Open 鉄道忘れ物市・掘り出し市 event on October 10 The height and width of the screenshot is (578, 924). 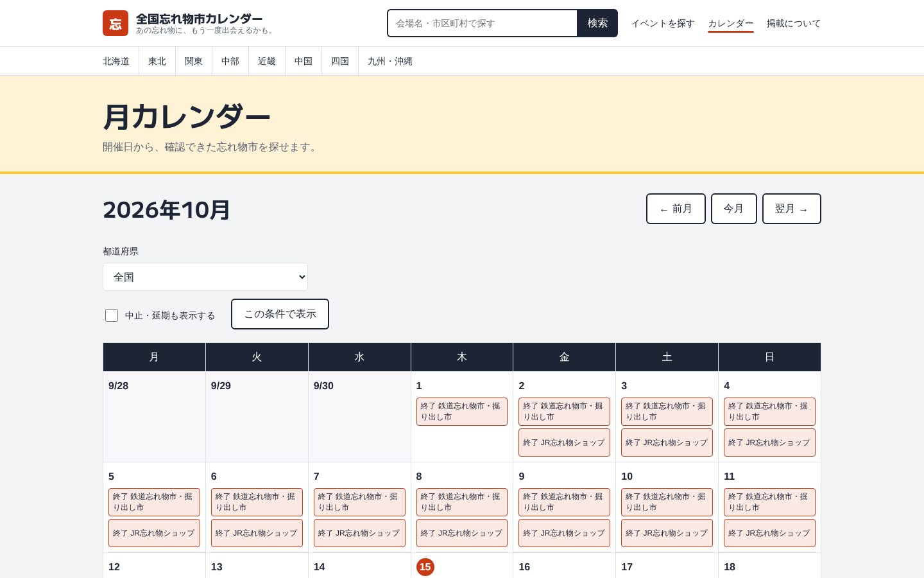[667, 502]
